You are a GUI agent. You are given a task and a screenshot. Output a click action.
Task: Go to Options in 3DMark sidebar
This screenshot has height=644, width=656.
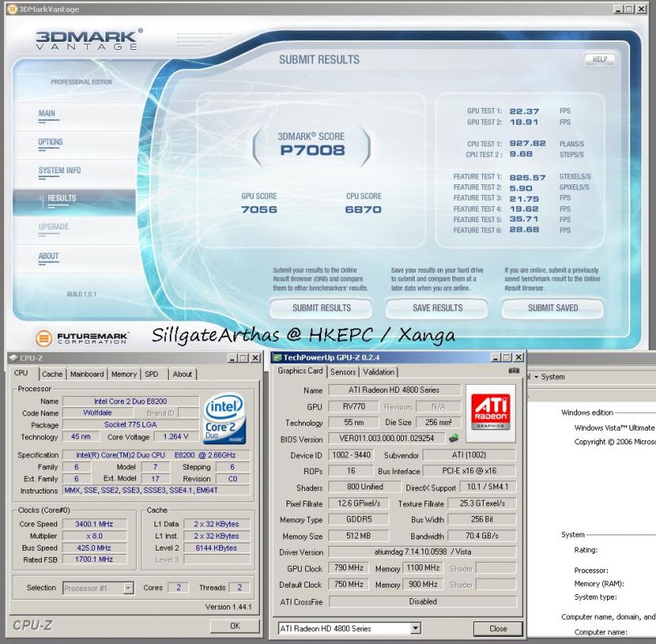[51, 142]
